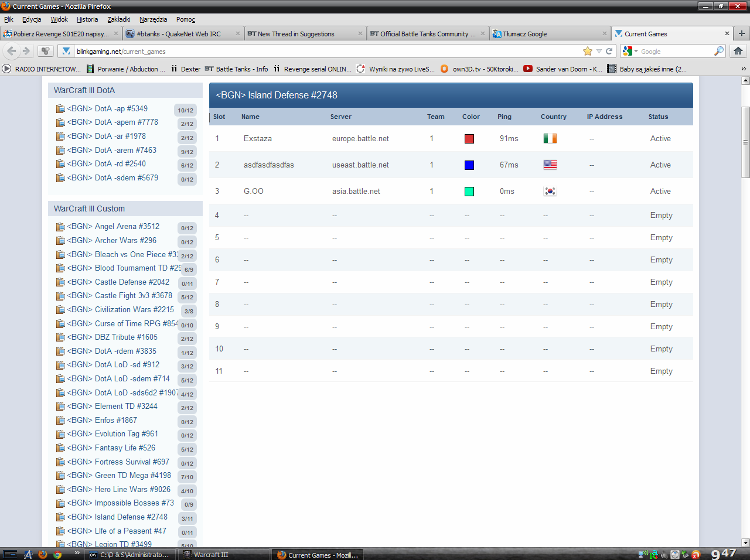750x560 pixels.
Task: Click the South Korea flag for G.OO
Action: [x=550, y=192]
